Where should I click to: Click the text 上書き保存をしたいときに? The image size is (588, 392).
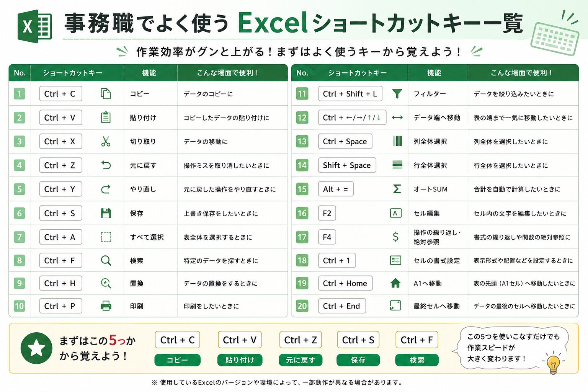click(221, 213)
